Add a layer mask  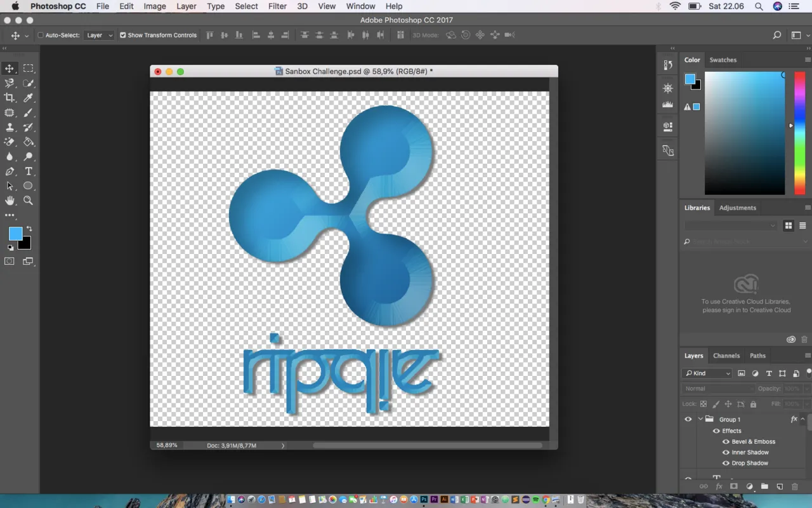(x=734, y=486)
